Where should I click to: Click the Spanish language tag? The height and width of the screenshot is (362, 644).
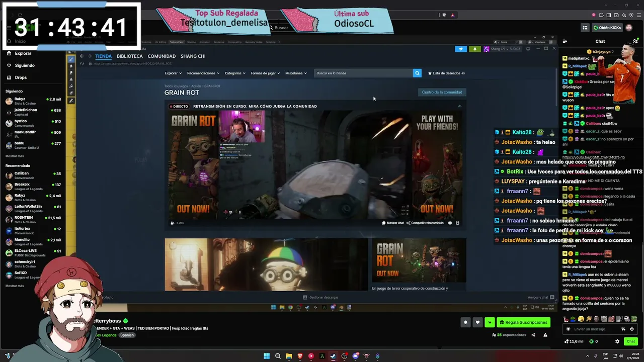(x=127, y=335)
